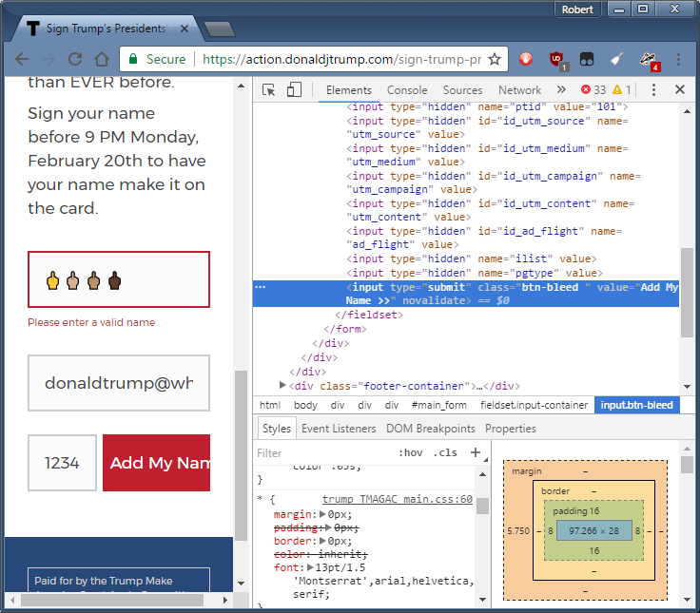Add a new style rule with plus icon

476,452
